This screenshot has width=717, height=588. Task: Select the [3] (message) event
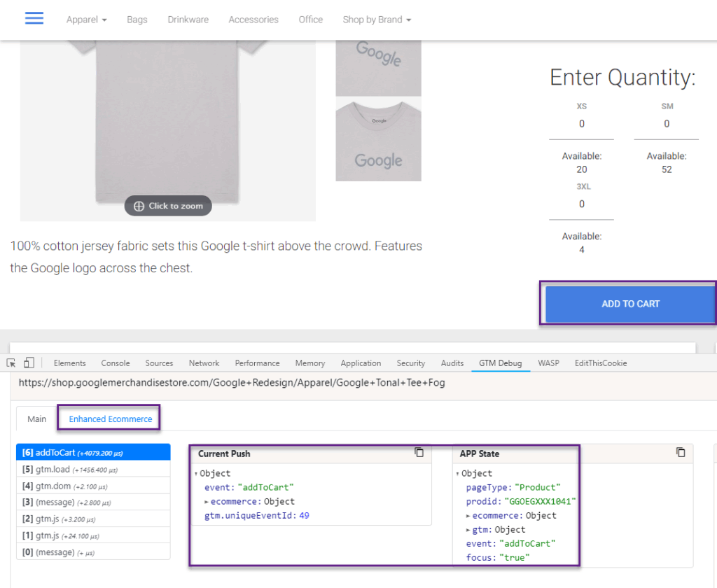coord(93,503)
